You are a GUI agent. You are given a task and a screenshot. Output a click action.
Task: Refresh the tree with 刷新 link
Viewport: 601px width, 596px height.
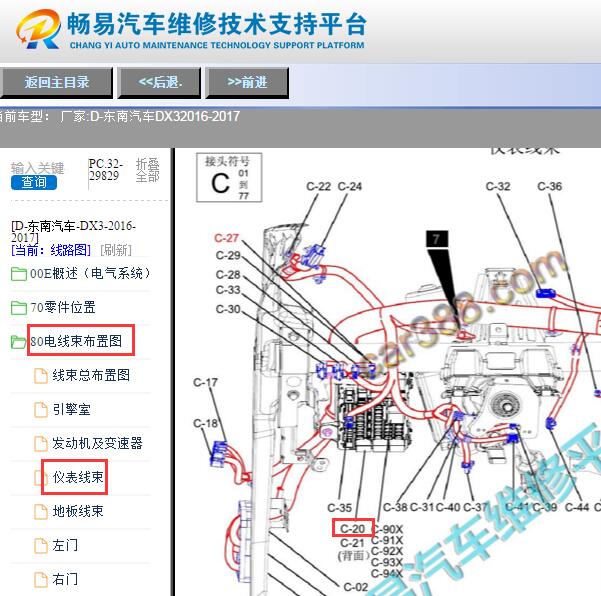[x=116, y=250]
